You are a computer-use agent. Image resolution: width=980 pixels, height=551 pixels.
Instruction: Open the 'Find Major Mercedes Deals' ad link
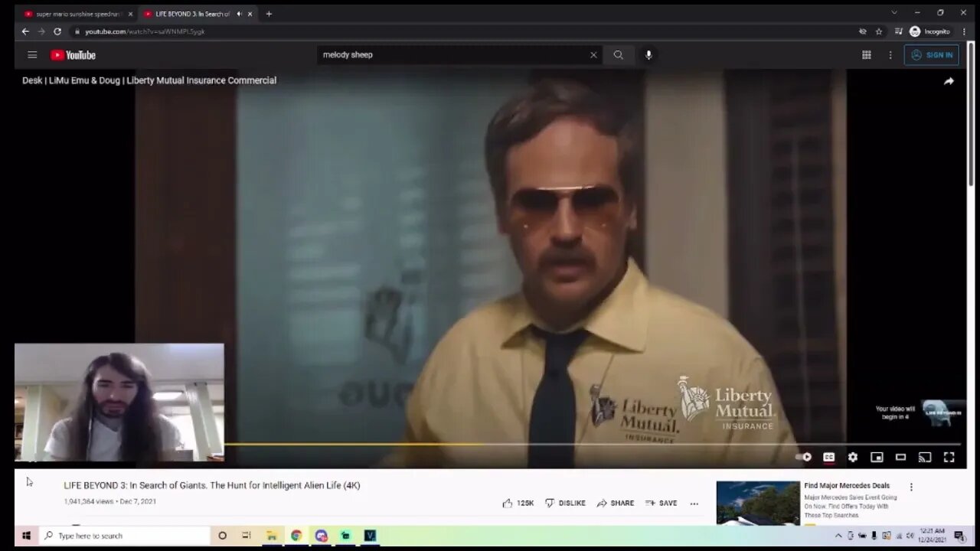[x=847, y=486]
